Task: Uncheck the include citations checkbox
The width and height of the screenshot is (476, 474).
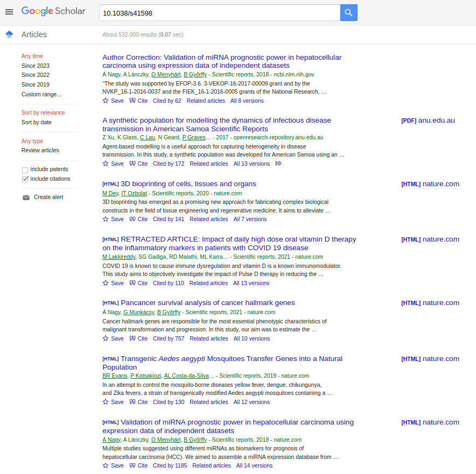Action: coord(25,179)
